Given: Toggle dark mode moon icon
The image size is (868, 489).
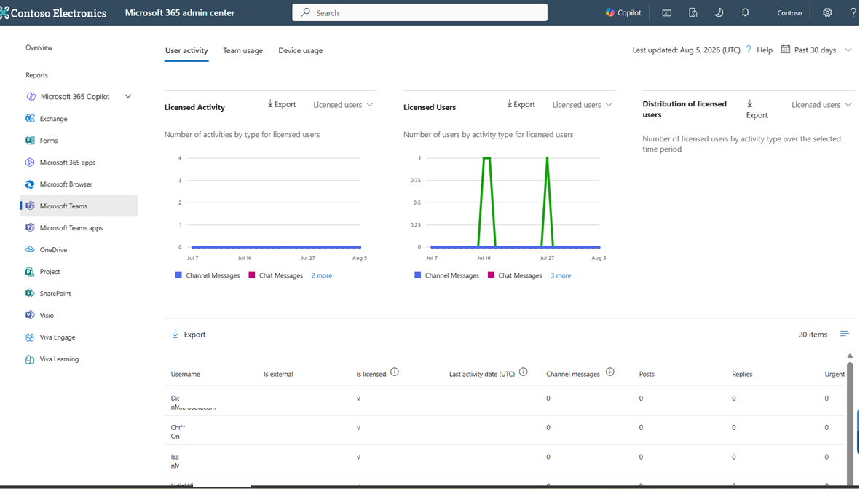Looking at the screenshot, I should click(x=719, y=12).
